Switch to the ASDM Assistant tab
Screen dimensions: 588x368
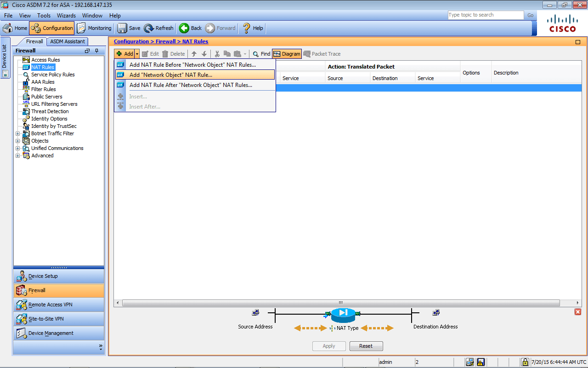pyautogui.click(x=68, y=41)
